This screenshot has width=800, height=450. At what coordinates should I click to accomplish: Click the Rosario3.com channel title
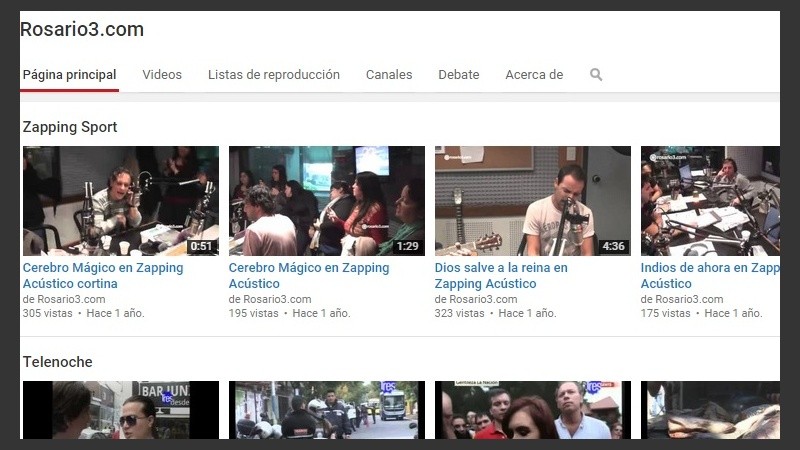tap(82, 30)
